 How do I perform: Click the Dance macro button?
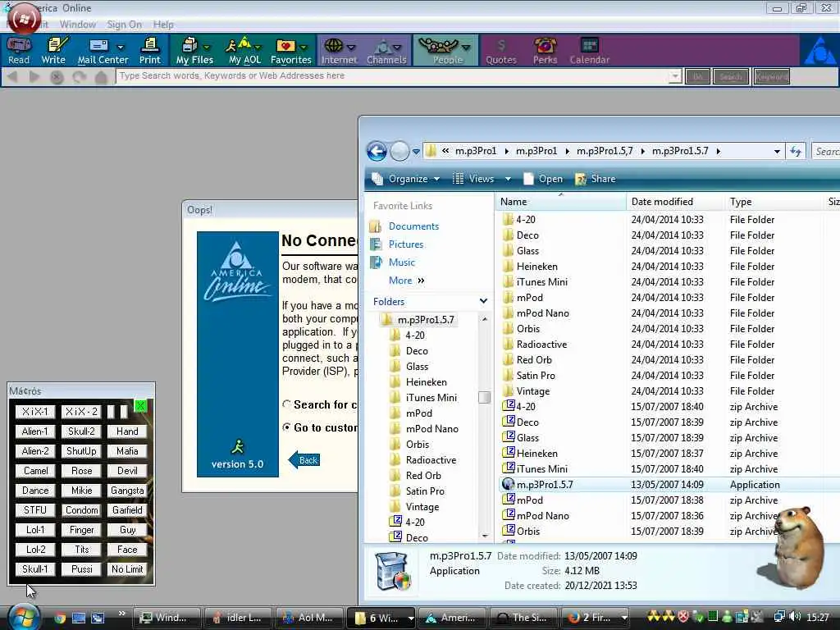click(35, 491)
